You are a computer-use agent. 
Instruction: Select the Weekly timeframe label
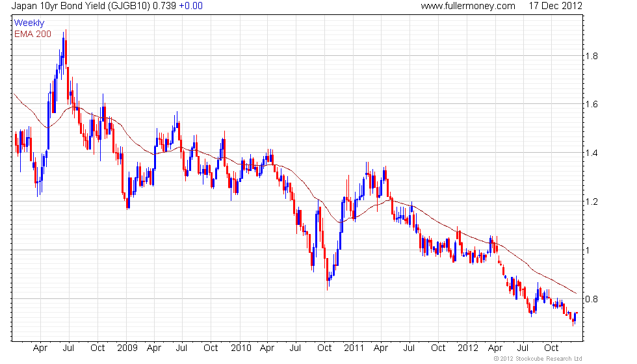(x=29, y=23)
